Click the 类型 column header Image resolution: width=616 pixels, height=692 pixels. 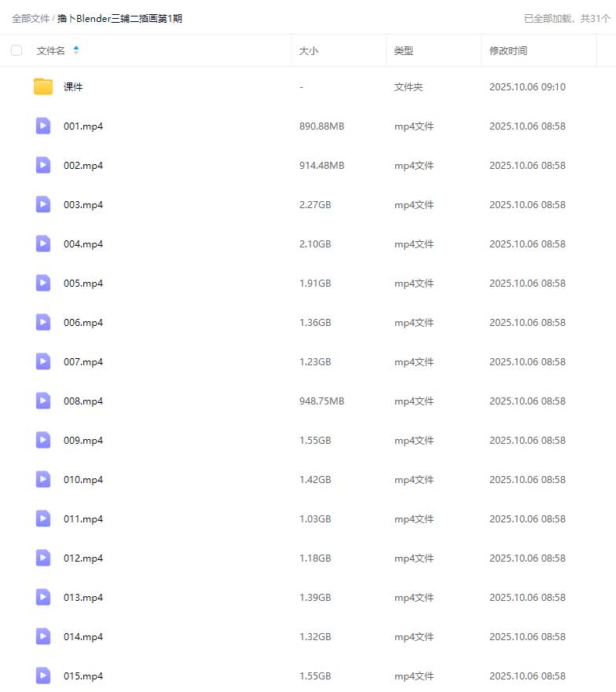404,50
